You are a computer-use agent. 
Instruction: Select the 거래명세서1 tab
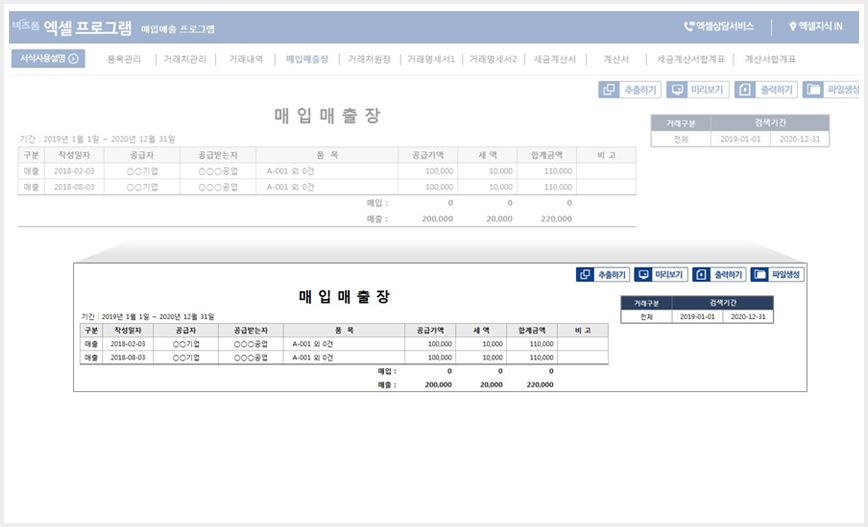(x=431, y=59)
